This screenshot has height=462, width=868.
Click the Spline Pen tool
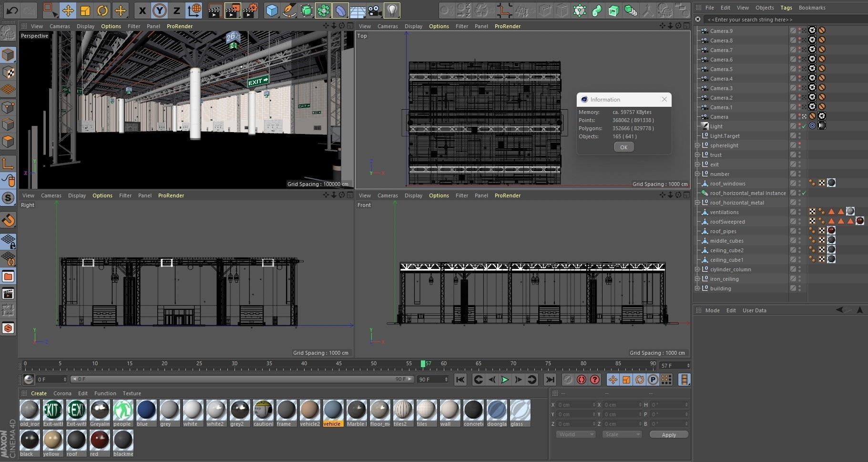pos(289,10)
